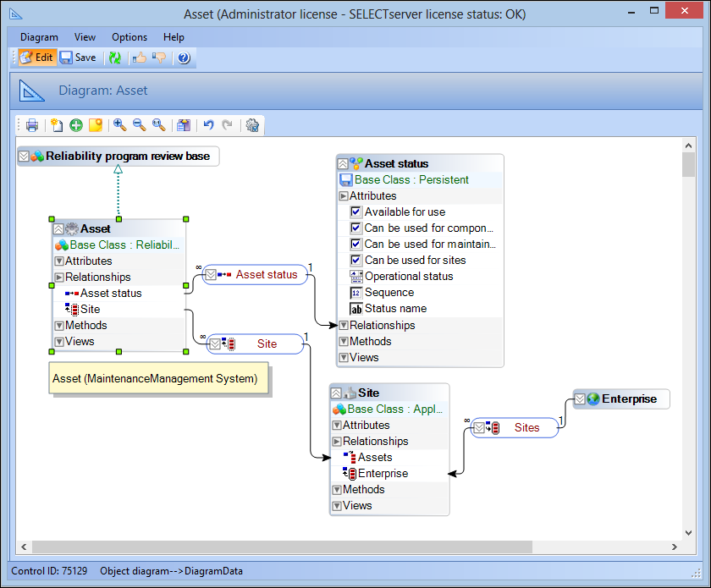The width and height of the screenshot is (711, 588).
Task: Click the diagram settings gear icon
Action: (x=251, y=125)
